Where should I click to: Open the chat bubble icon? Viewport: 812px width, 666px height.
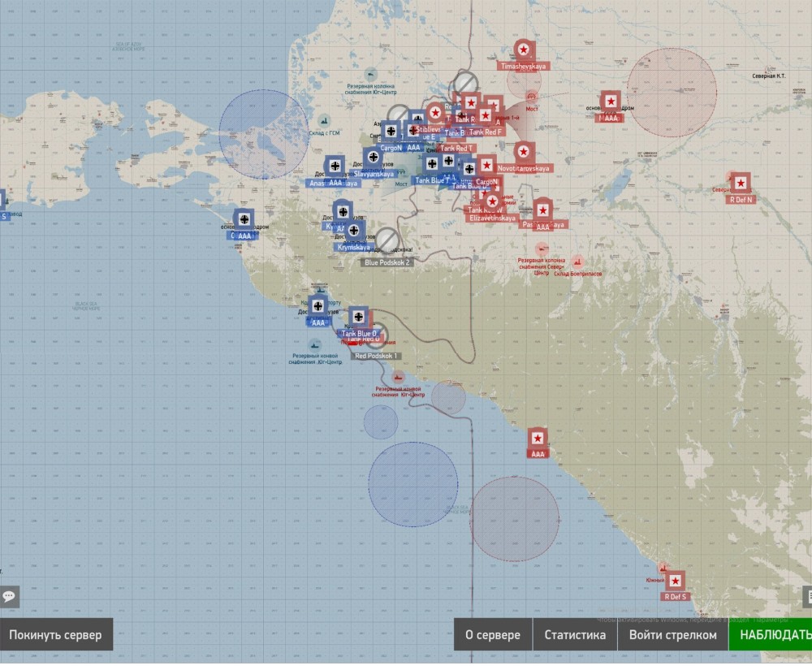[9, 597]
